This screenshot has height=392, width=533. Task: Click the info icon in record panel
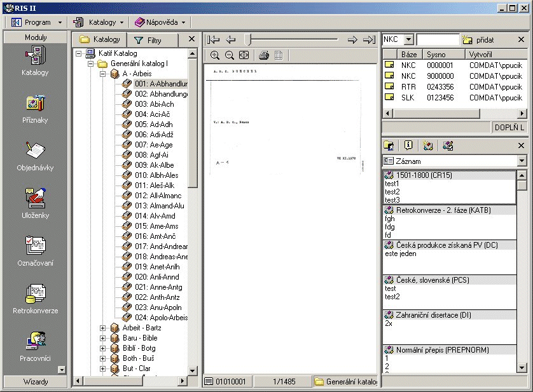(x=408, y=145)
